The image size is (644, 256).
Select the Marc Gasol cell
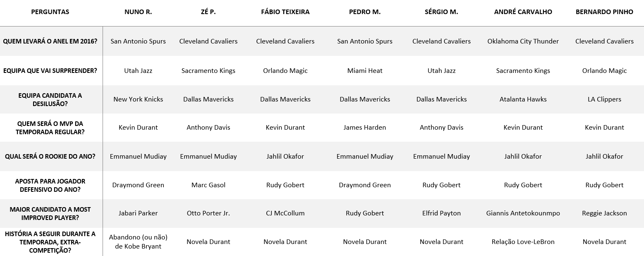[x=208, y=185]
